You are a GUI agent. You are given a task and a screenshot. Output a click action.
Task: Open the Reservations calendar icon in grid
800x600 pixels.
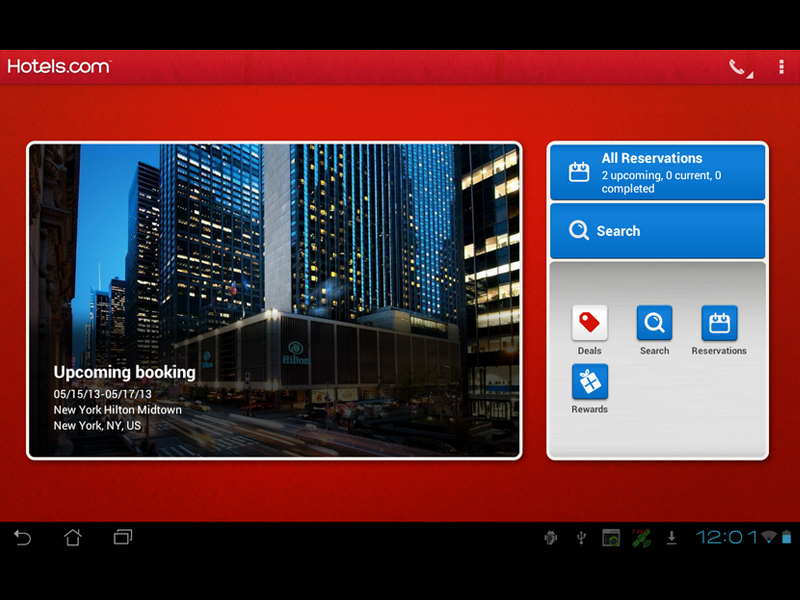click(719, 324)
